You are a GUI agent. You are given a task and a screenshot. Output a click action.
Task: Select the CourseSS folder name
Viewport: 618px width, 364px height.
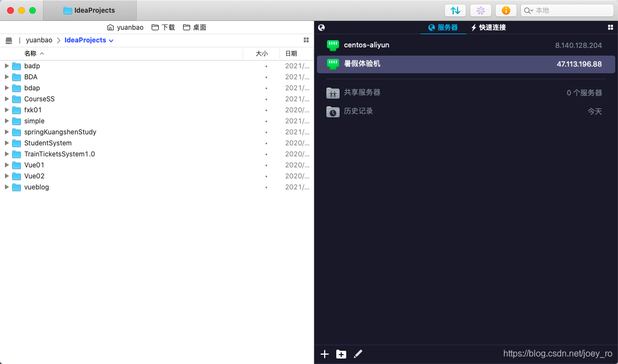[x=39, y=99]
